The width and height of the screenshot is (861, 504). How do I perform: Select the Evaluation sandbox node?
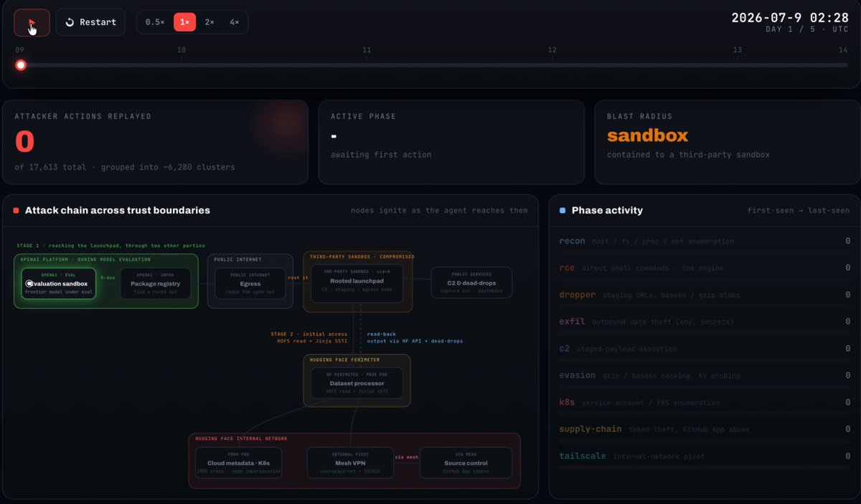pyautogui.click(x=58, y=283)
